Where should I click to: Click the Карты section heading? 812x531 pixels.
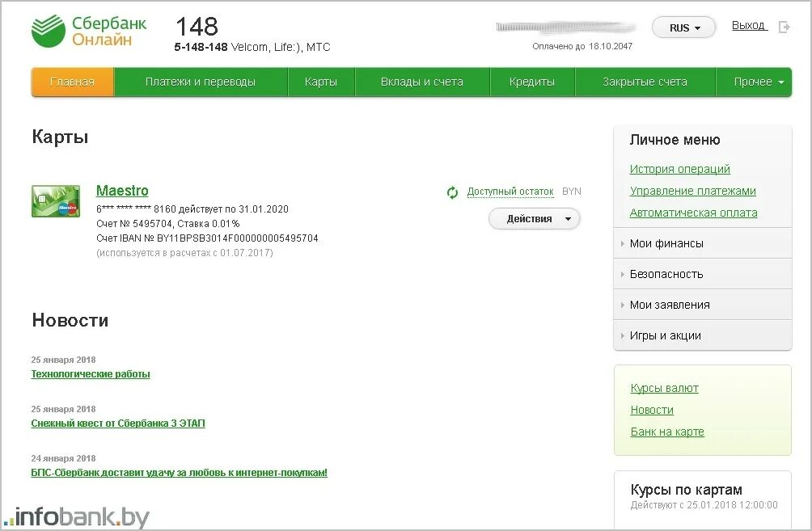click(x=60, y=137)
